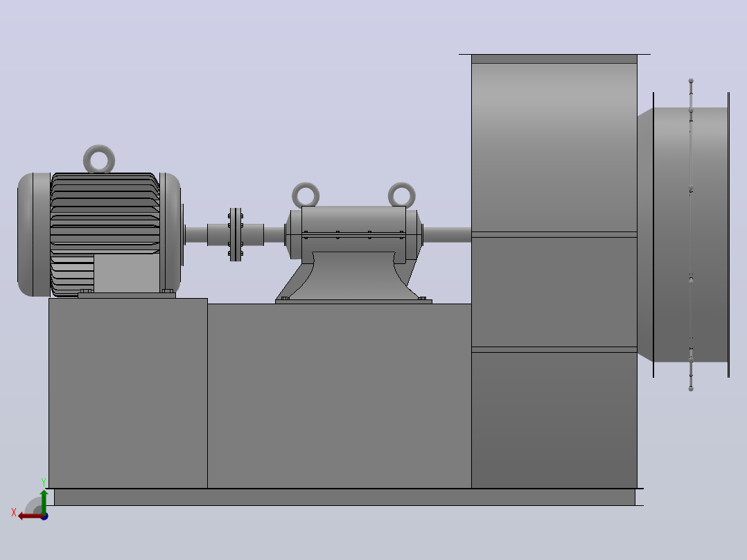Select the bolted shaft coupling flange
Viewport: 747px width, 560px height.
[x=236, y=234]
